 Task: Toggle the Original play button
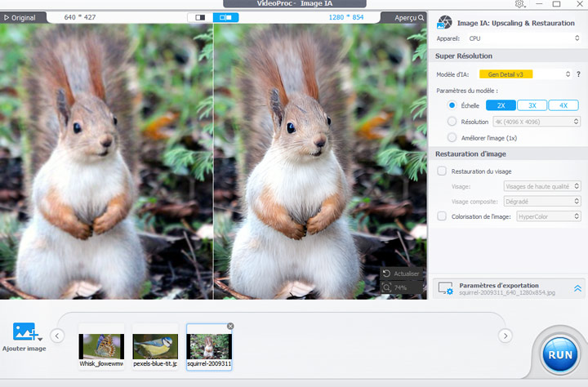coord(20,18)
